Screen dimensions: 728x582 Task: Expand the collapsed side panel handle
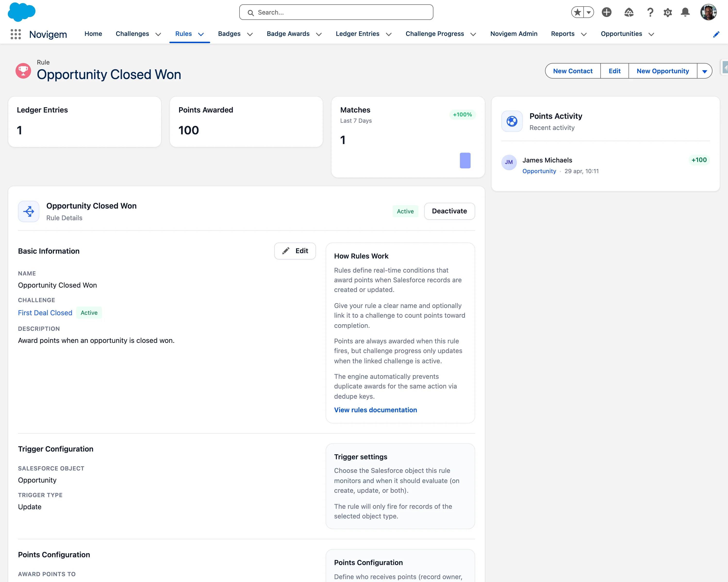(x=724, y=67)
